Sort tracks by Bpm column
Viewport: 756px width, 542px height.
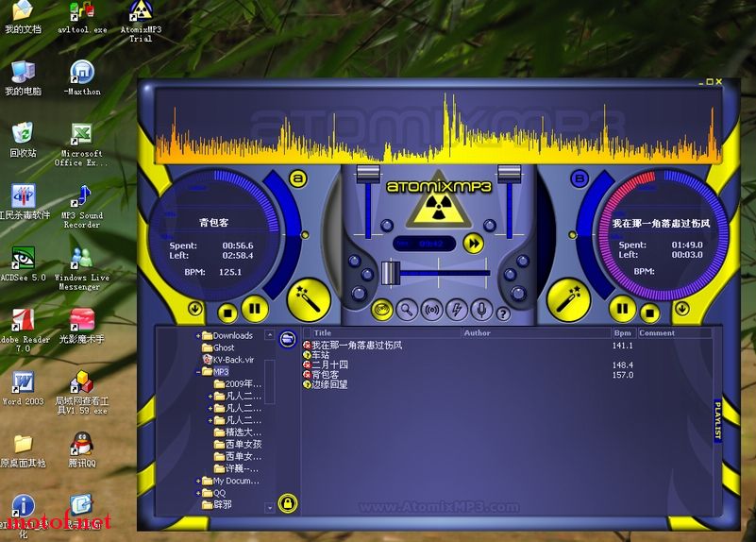click(x=625, y=332)
